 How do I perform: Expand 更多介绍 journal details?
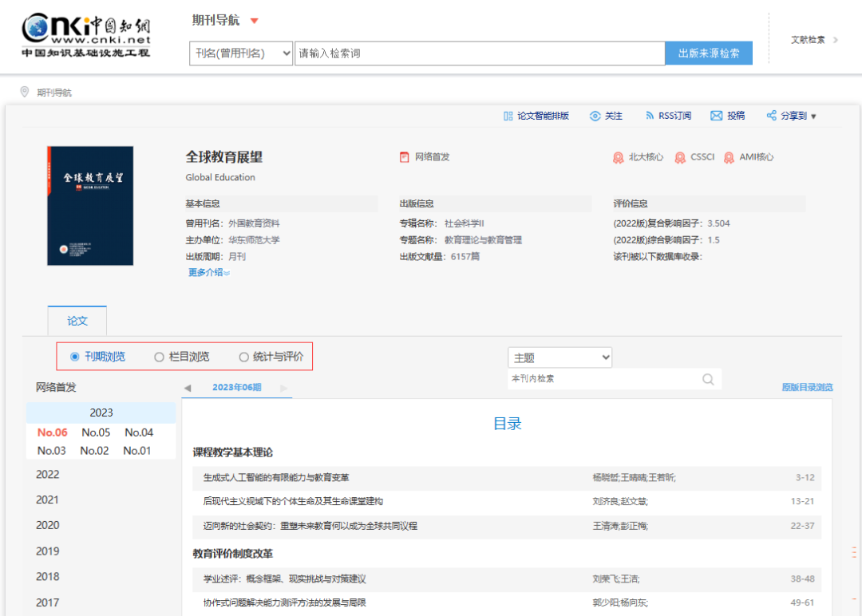coord(209,273)
